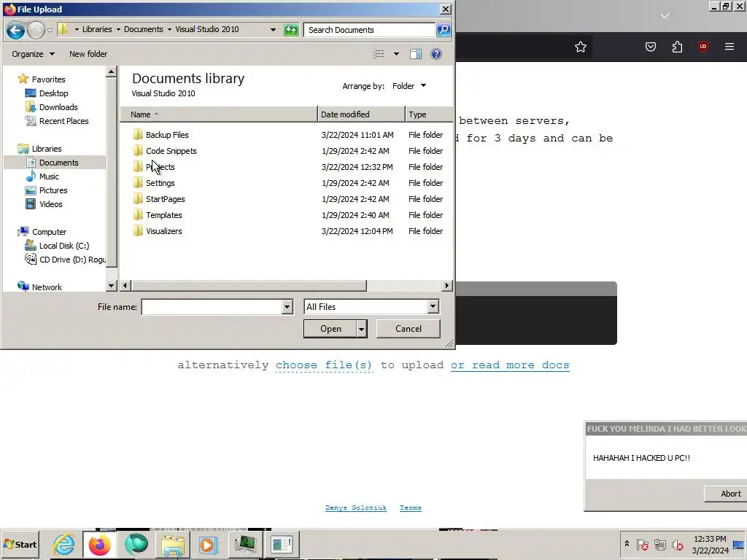Select Desktop in Favorites
The height and width of the screenshot is (560, 747).
[x=53, y=93]
